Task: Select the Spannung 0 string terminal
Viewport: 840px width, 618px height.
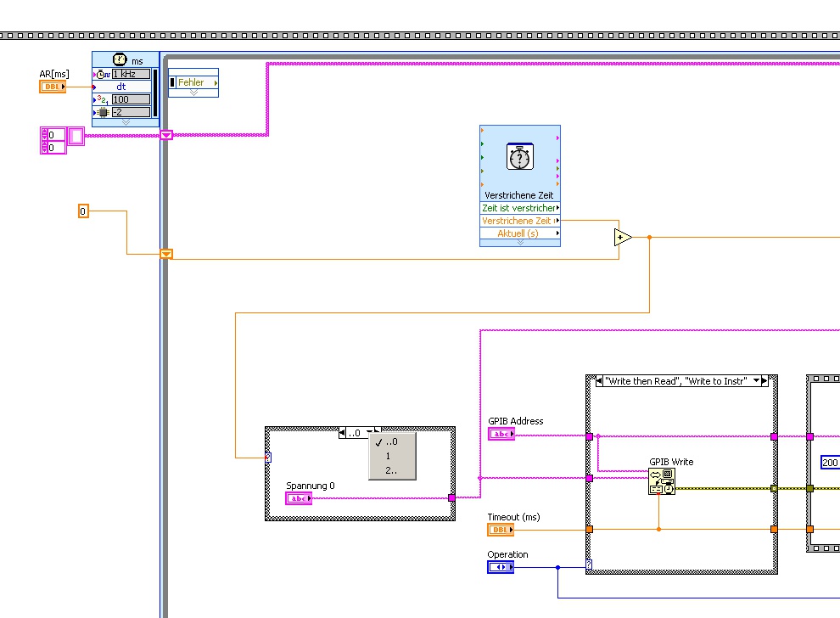Action: [299, 498]
